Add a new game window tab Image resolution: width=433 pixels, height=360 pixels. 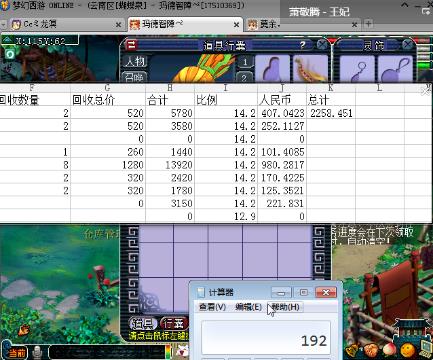(x=368, y=24)
